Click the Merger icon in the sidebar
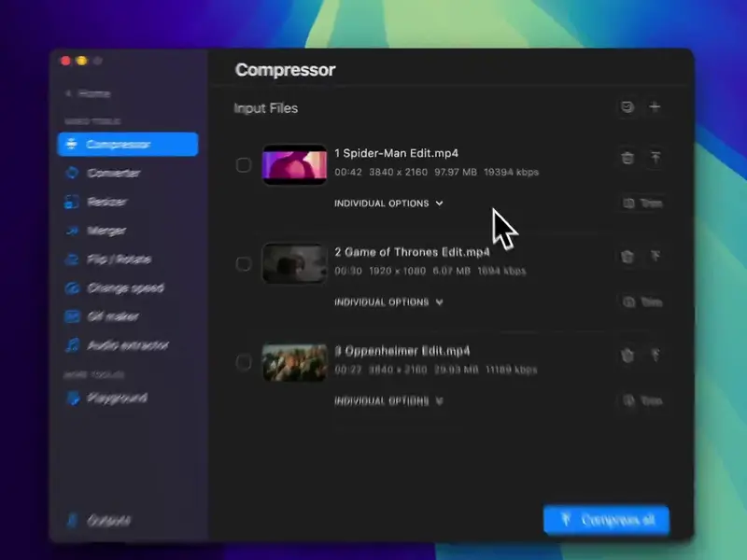This screenshot has width=747, height=560. [72, 231]
